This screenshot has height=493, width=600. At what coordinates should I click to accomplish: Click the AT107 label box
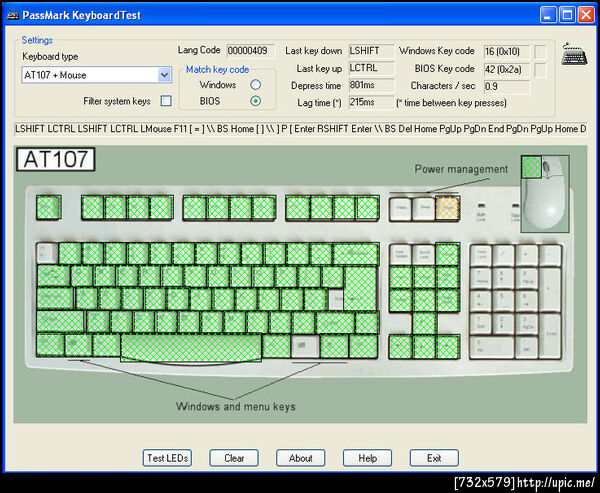56,159
